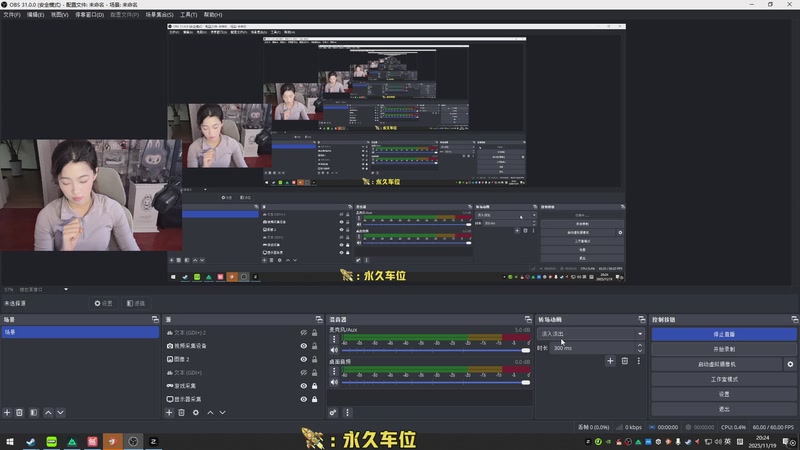Hide 显示器采集 source eye toggle
Screen dimensions: 800x450
tap(304, 399)
